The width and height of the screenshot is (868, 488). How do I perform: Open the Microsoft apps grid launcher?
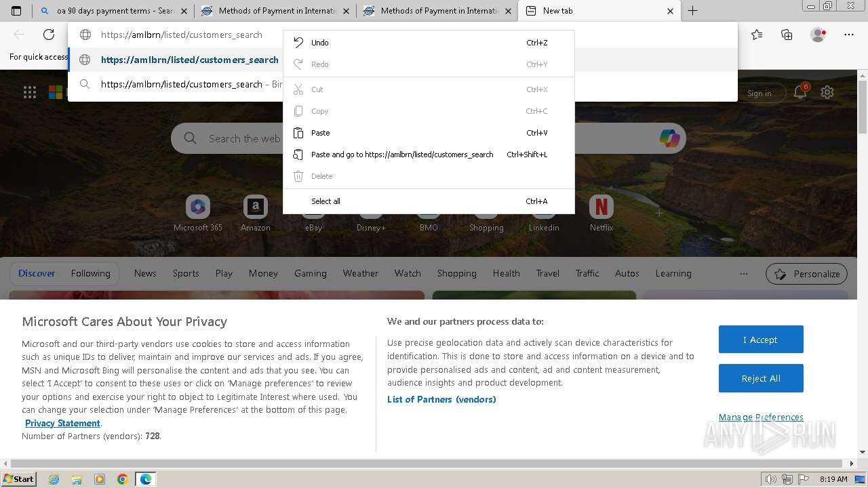[30, 93]
